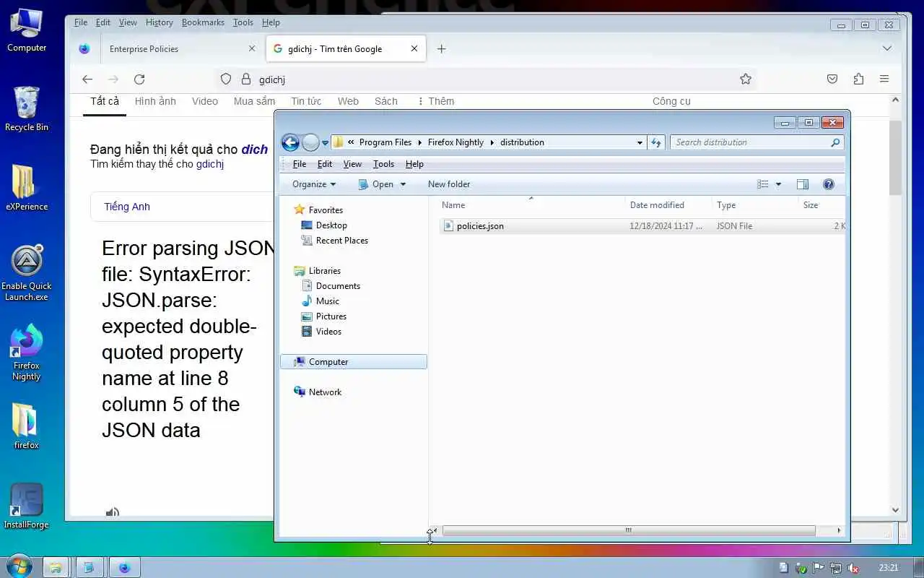Select Recent Places under Favorites
924x578 pixels.
pos(342,241)
